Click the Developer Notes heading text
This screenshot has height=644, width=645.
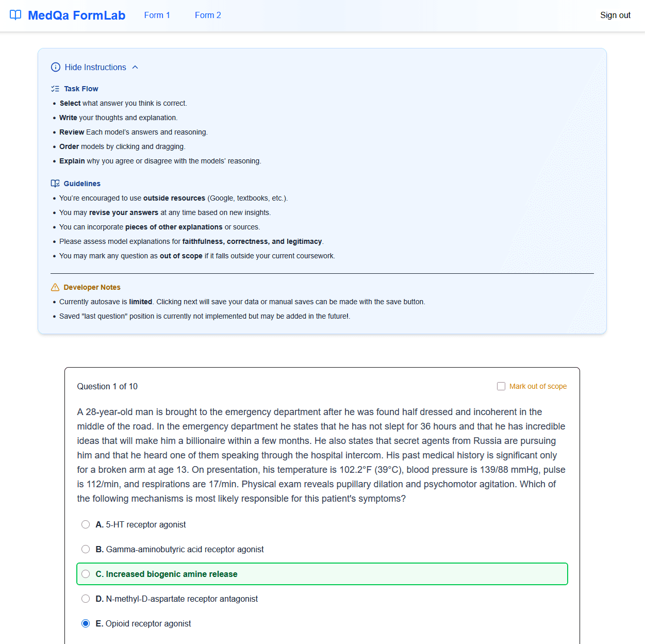pyautogui.click(x=92, y=287)
